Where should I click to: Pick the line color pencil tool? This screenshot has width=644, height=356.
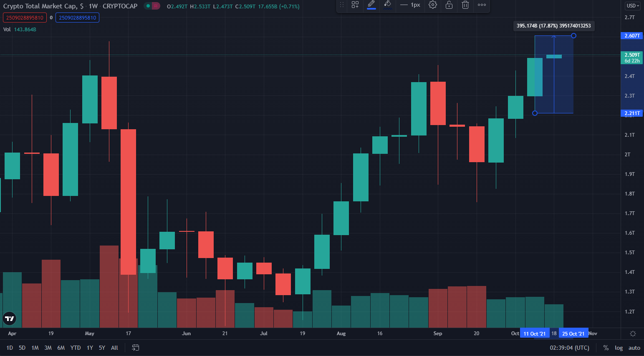point(371,5)
